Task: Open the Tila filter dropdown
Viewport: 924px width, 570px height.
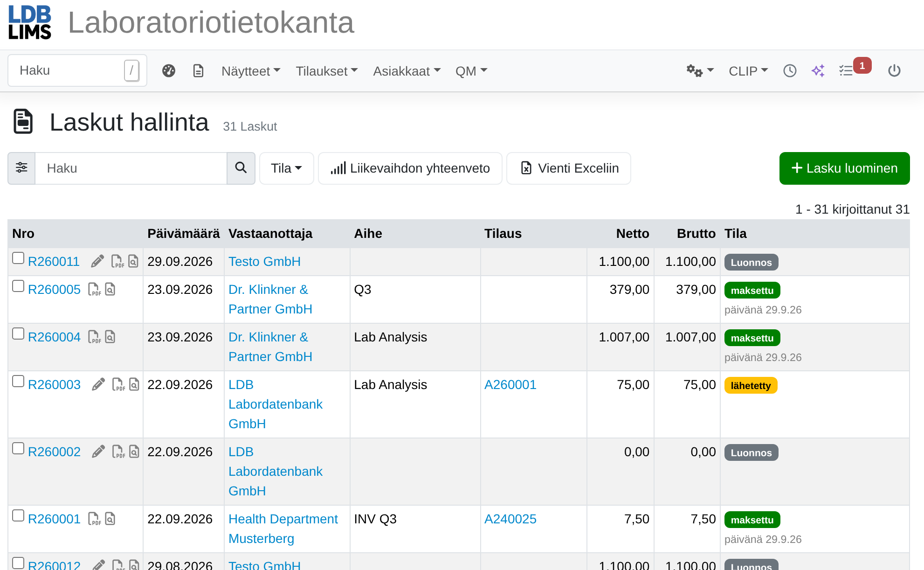Action: (x=286, y=168)
